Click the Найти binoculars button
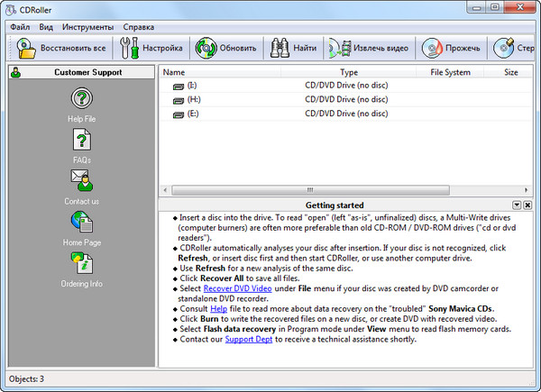Viewport: 541px width, 392px height. pos(293,48)
